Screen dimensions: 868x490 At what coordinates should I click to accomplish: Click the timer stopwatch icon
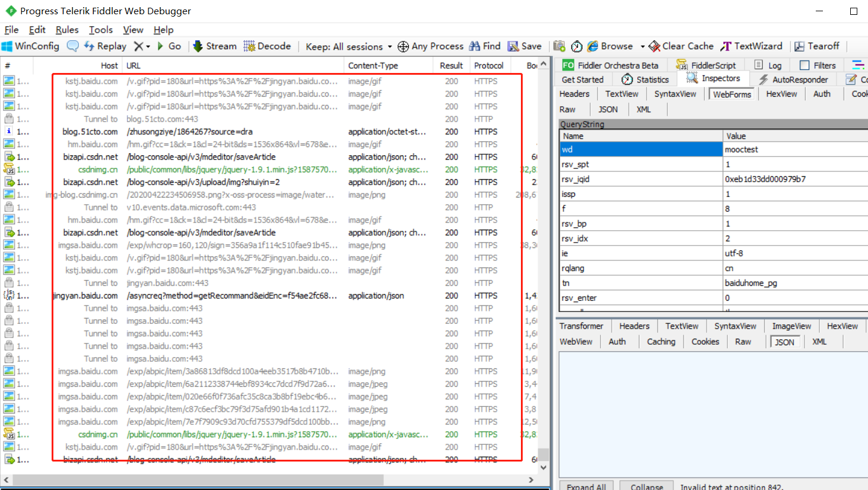pyautogui.click(x=577, y=46)
